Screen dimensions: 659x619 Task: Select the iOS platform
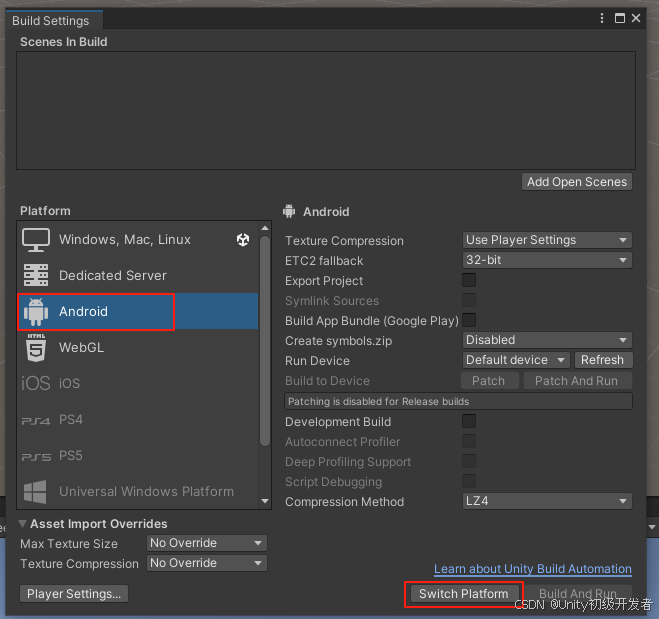[x=138, y=383]
